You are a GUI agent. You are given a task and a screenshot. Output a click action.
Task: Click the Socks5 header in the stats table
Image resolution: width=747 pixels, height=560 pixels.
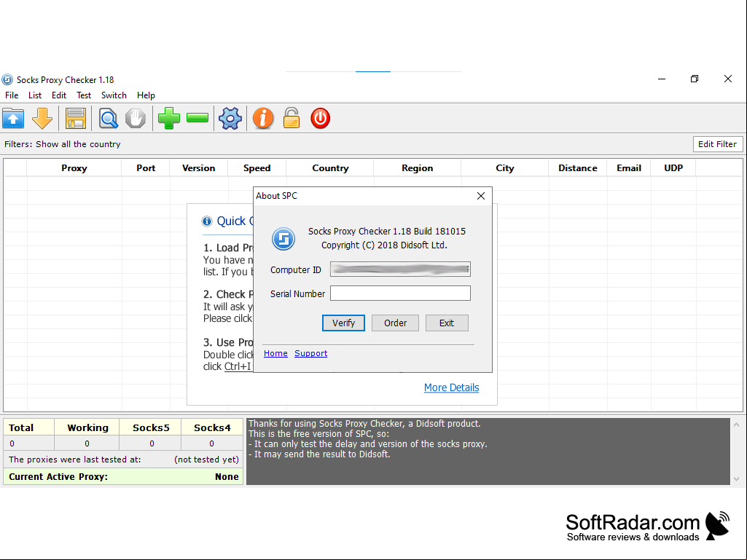151,427
